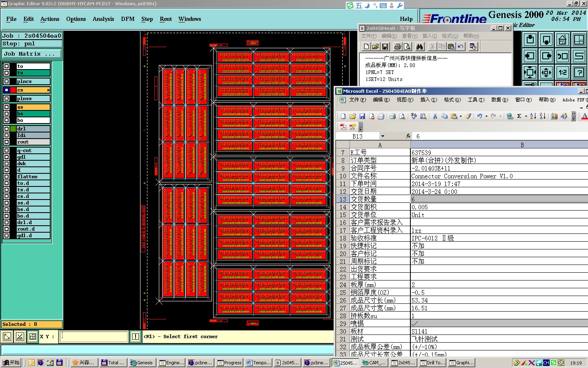This screenshot has height=368, width=588.
Task: Open the Rout menu
Action: (x=166, y=19)
